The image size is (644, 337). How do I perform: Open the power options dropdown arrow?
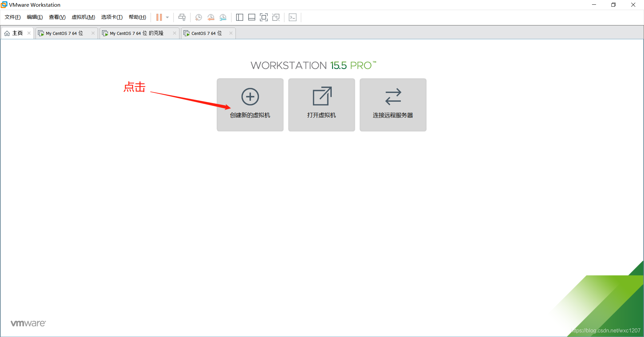click(x=167, y=17)
